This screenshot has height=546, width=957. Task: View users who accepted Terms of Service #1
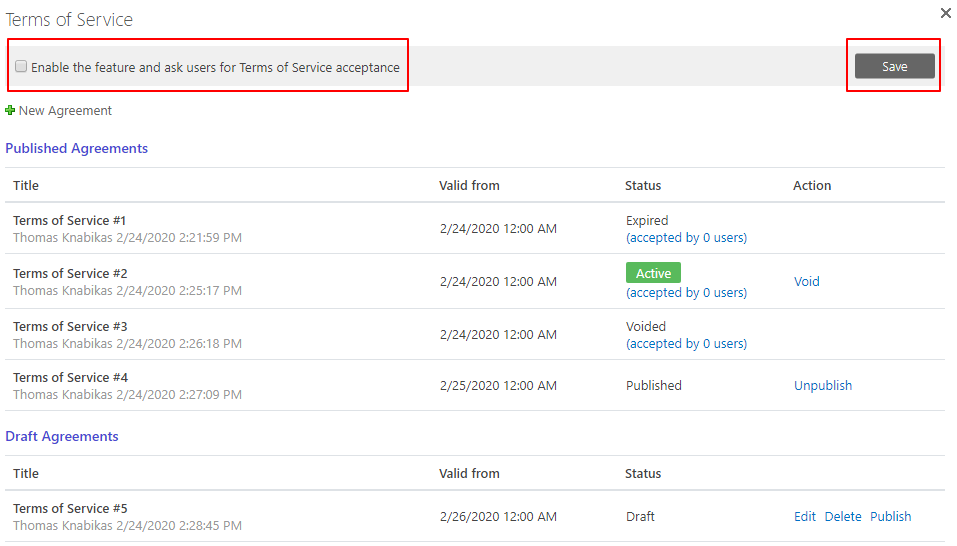click(686, 238)
